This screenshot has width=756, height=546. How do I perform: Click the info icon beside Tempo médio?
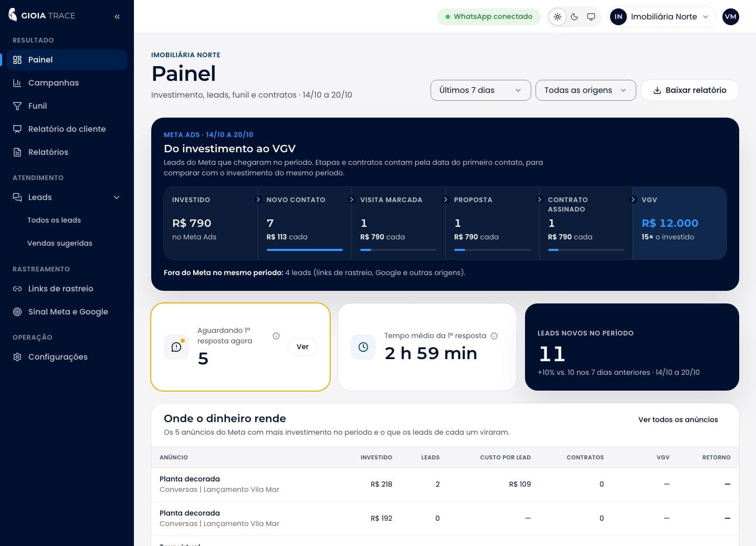[494, 336]
